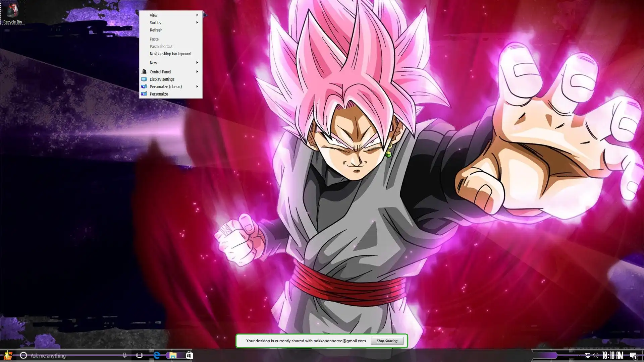The image size is (644, 362).
Task: Open Action Center notifications icon
Action: [x=633, y=355]
